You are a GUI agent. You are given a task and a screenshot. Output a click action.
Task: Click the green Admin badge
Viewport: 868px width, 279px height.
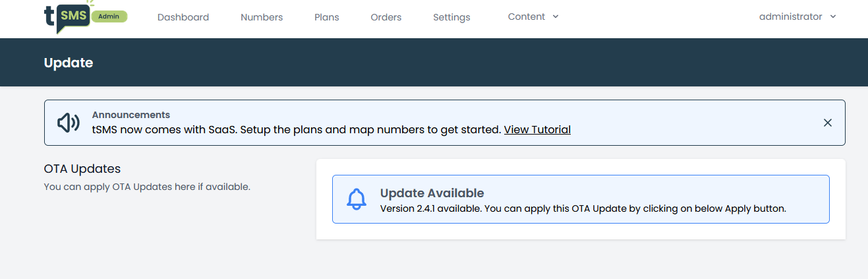(x=109, y=16)
